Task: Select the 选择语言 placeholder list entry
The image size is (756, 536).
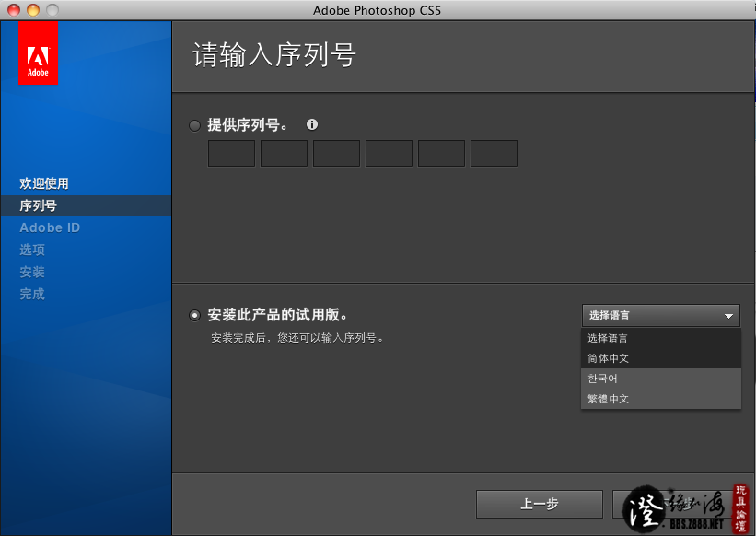Action: 661,338
